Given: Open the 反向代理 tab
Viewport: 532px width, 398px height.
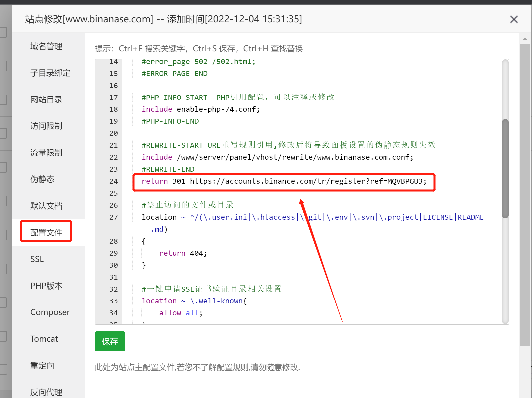Looking at the screenshot, I should point(46,392).
